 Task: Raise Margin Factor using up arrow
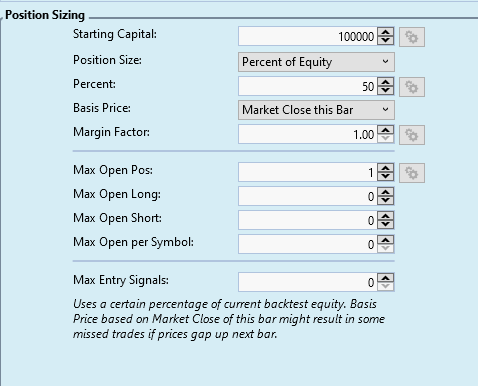coord(386,131)
